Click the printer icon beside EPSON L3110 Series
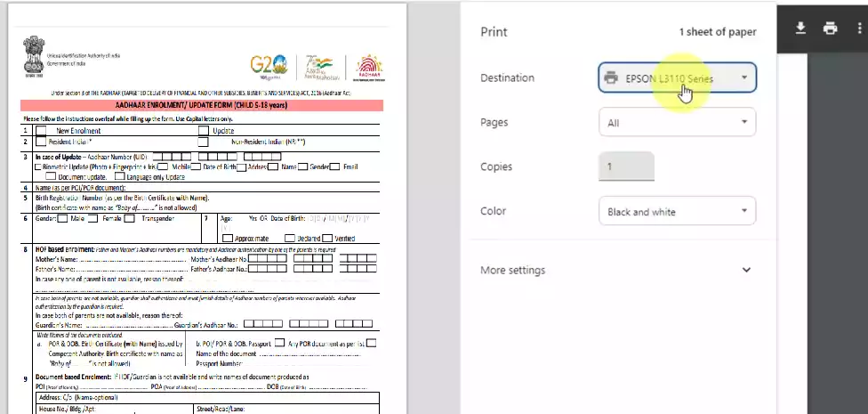Image resolution: width=868 pixels, height=414 pixels. tap(611, 78)
